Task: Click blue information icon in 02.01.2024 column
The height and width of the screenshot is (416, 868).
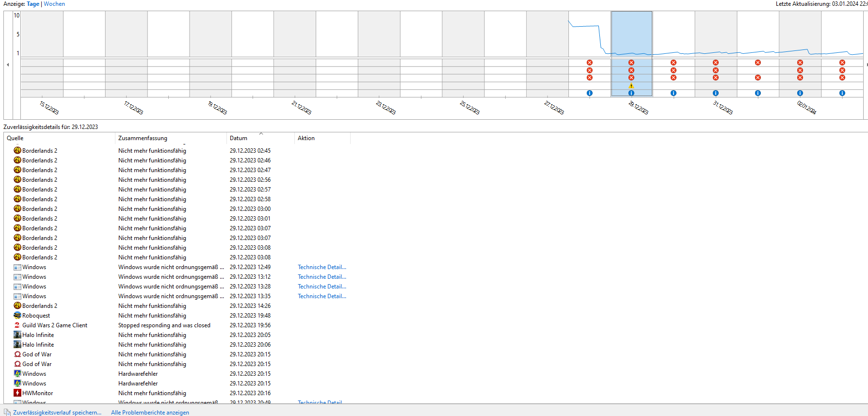Action: (x=800, y=93)
